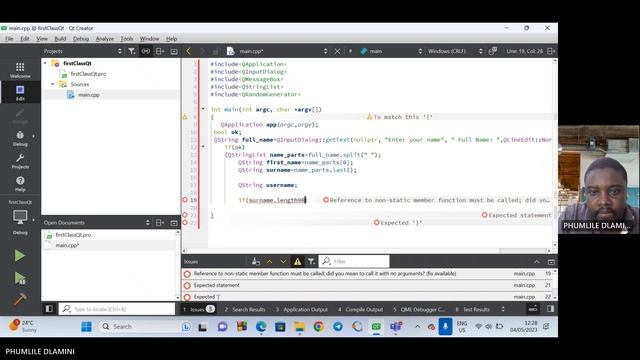This screenshot has height=360, width=640.
Task: Open the Tools menu
Action: point(127,39)
